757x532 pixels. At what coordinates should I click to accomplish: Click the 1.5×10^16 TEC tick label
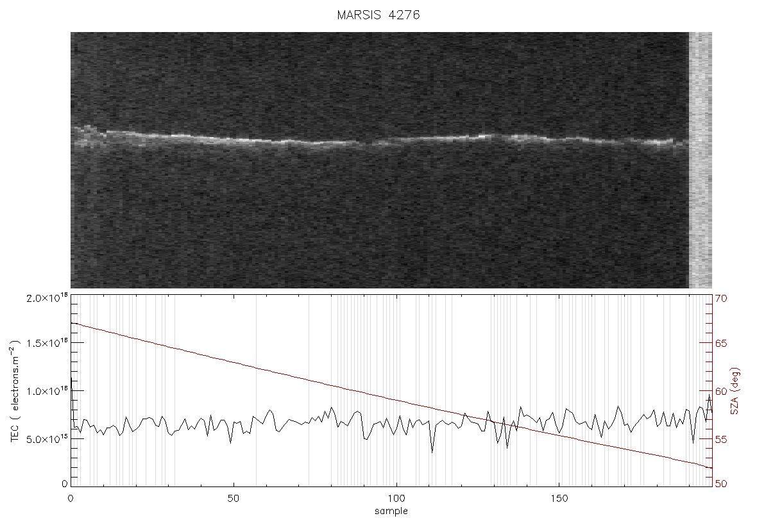46,343
